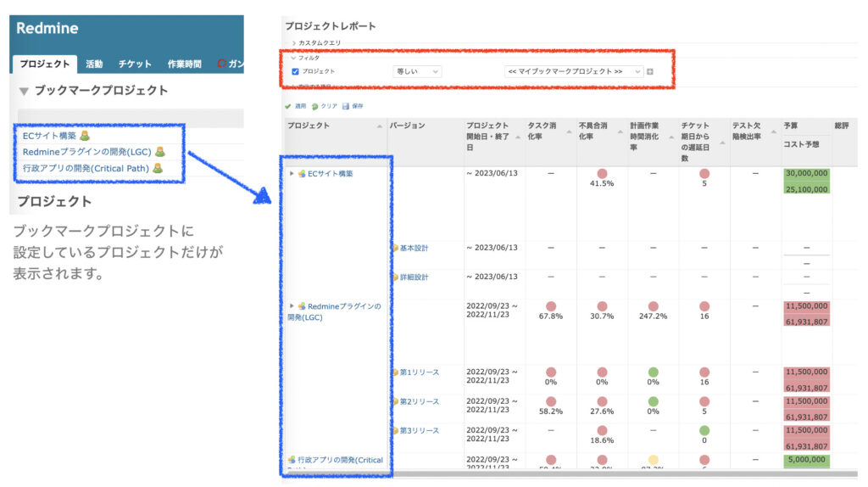Screen dimensions: 868x487
Task: Click red delay dot in ECサイト構築 row
Action: 704,173
